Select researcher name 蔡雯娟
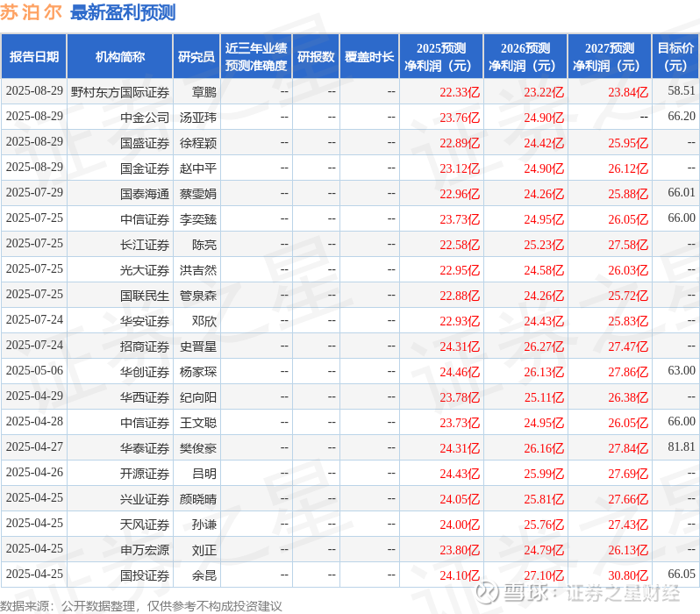The image size is (700, 614). [197, 194]
